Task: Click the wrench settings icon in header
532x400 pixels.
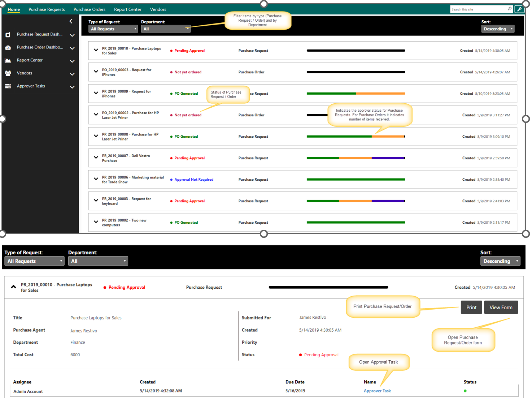Action: (519, 9)
